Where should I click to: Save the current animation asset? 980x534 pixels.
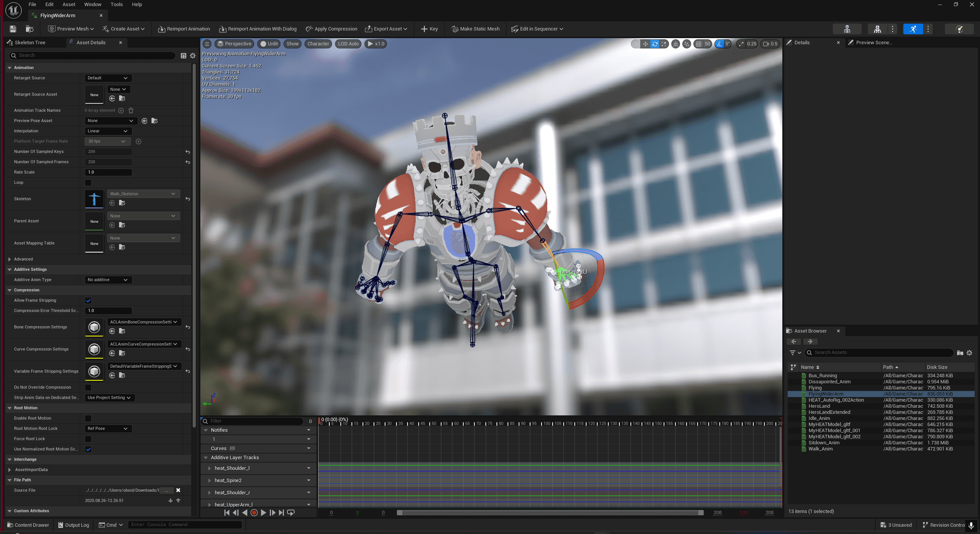[x=13, y=29]
